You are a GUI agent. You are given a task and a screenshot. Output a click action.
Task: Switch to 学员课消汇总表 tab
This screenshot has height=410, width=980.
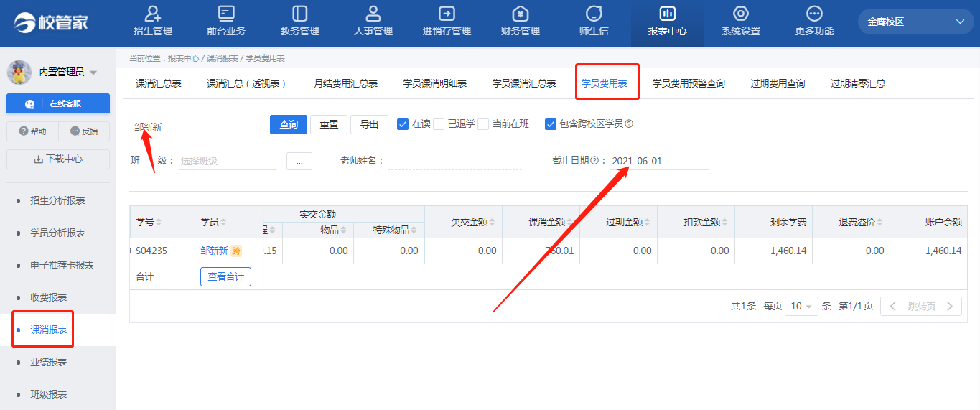tap(524, 83)
